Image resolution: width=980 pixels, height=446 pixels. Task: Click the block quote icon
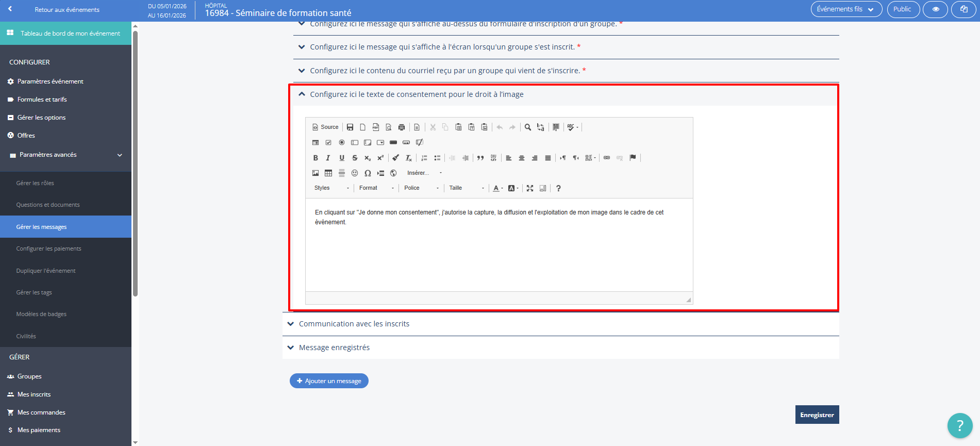point(480,158)
